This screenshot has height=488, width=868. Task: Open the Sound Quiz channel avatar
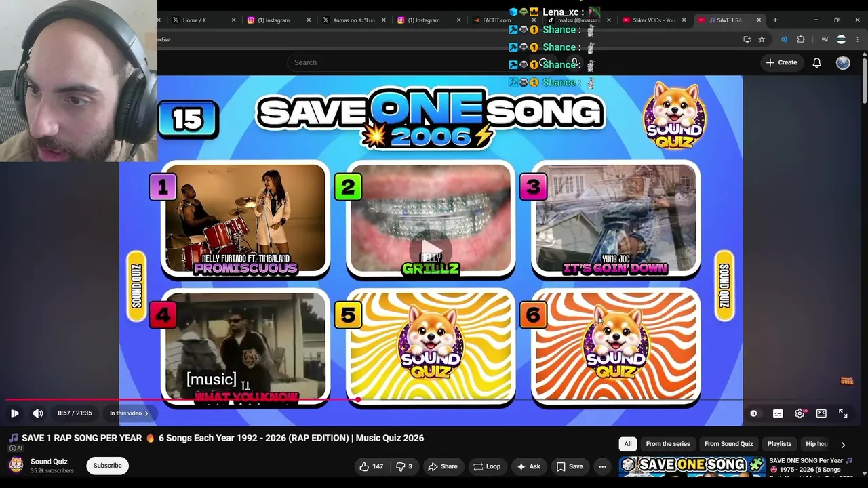pyautogui.click(x=16, y=465)
